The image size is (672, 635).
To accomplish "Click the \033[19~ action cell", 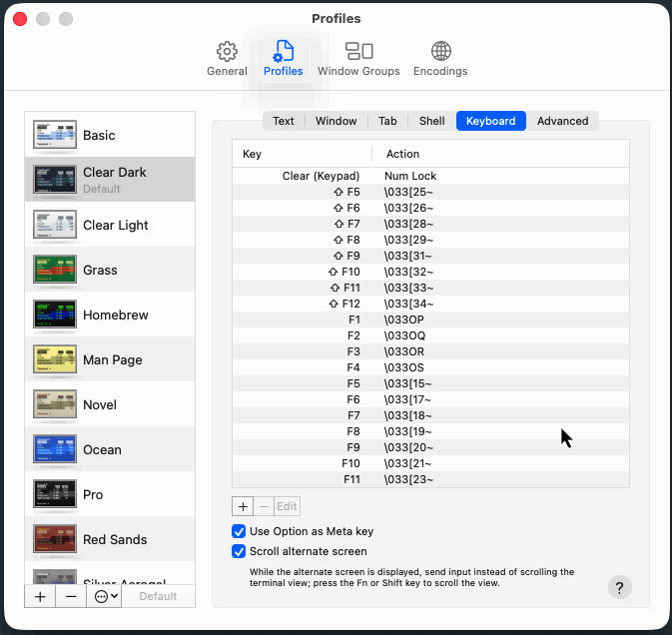I will point(407,431).
